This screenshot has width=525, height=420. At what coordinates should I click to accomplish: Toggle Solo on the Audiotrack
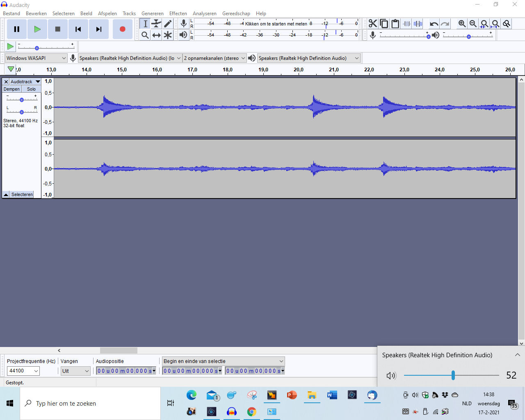pos(32,89)
